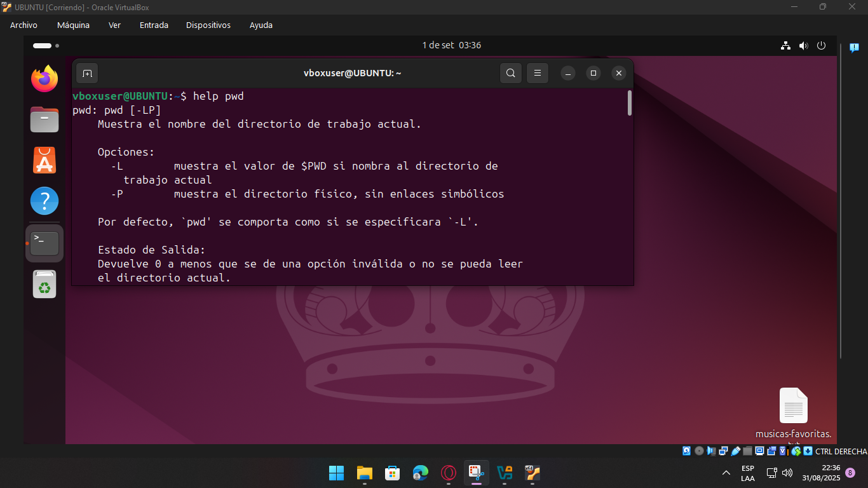Click the Windows volume tray icon
Image resolution: width=868 pixels, height=488 pixels.
pos(787,473)
